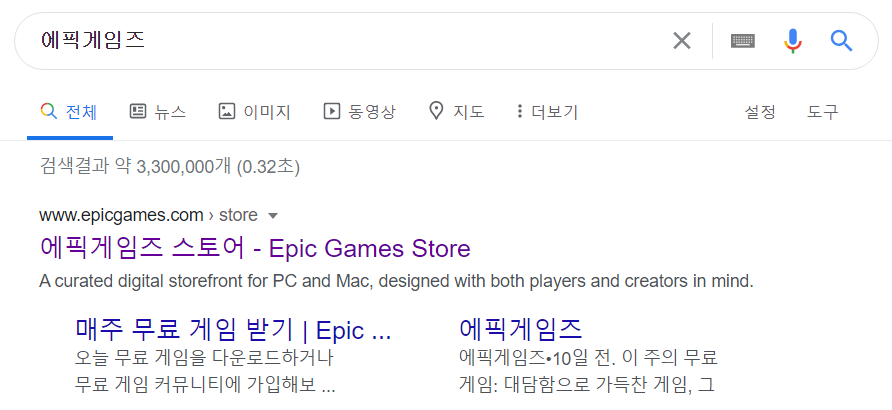
Task: Open the 에픽게임즈 스토어 - Epic Games Store result
Action: 255,249
